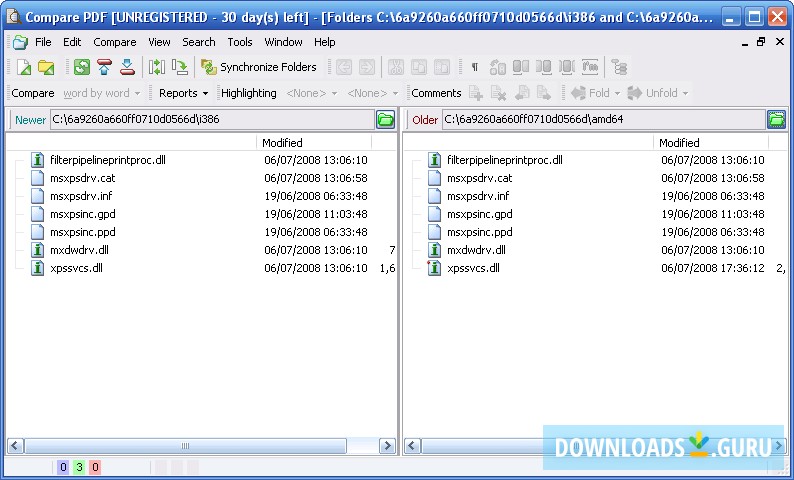Click the Newer folder path field

pos(212,120)
